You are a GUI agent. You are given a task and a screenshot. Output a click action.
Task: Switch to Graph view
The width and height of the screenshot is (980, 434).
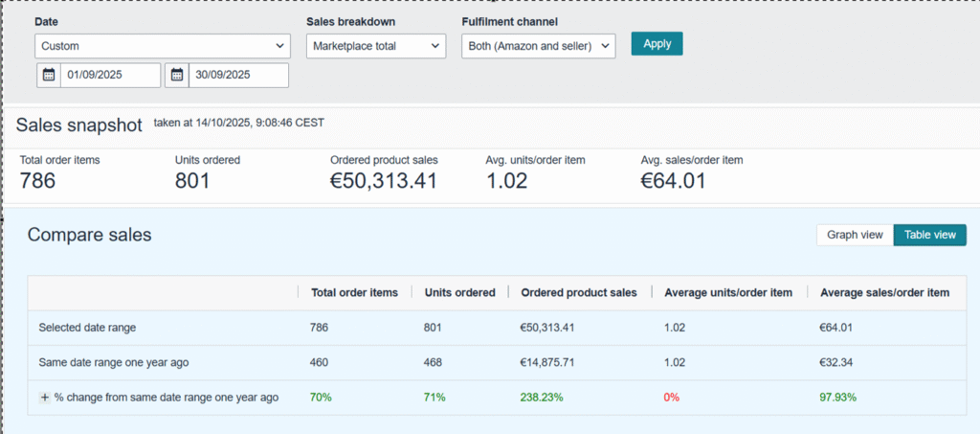pos(854,236)
